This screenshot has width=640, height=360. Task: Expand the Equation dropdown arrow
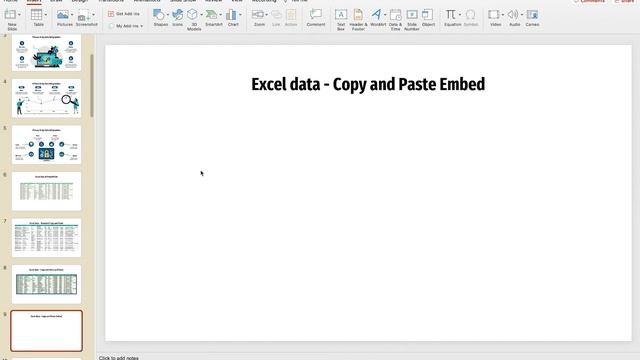pos(460,15)
